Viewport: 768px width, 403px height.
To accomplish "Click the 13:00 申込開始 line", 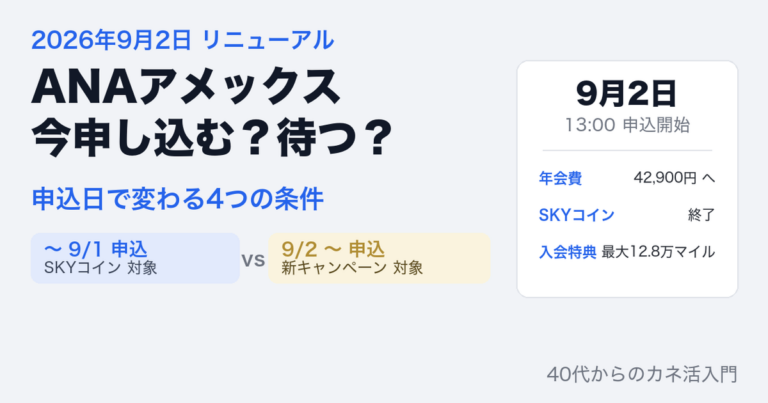I will pyautogui.click(x=627, y=125).
